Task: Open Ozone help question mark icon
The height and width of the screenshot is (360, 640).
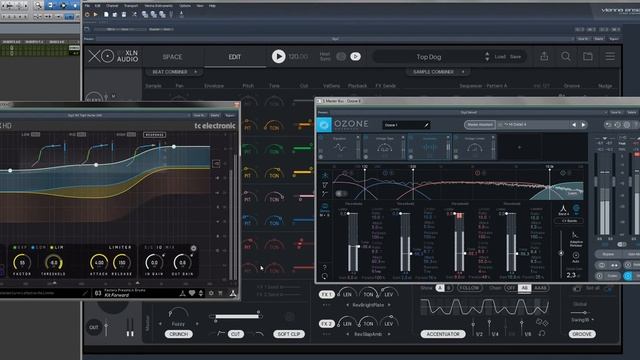Action: [324, 267]
